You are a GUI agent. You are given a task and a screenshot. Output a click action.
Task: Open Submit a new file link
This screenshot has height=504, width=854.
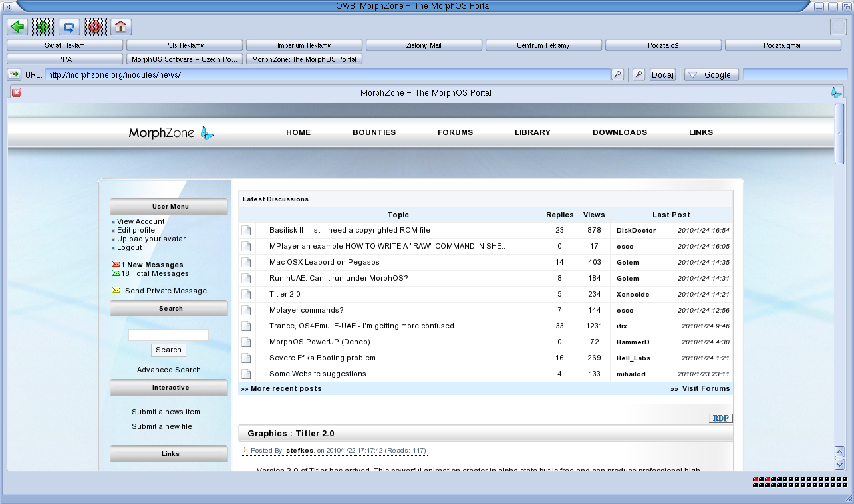162,426
